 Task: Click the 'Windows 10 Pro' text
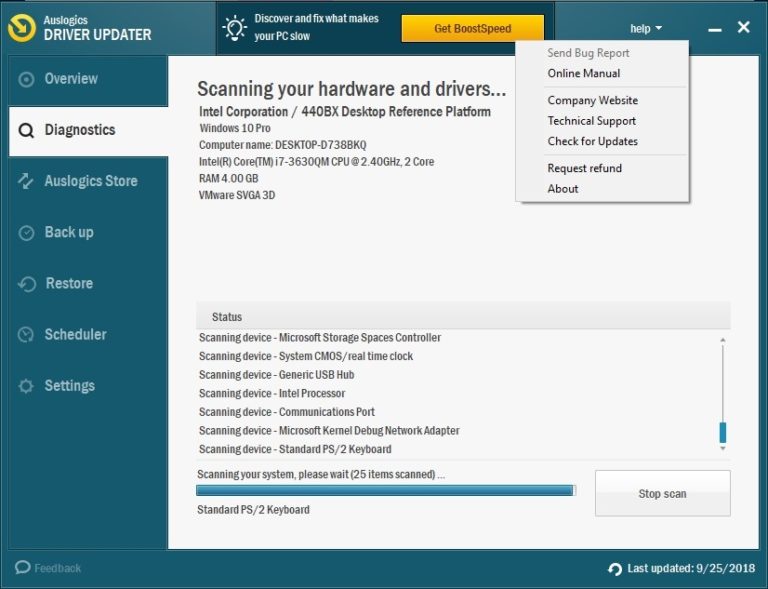[x=235, y=128]
